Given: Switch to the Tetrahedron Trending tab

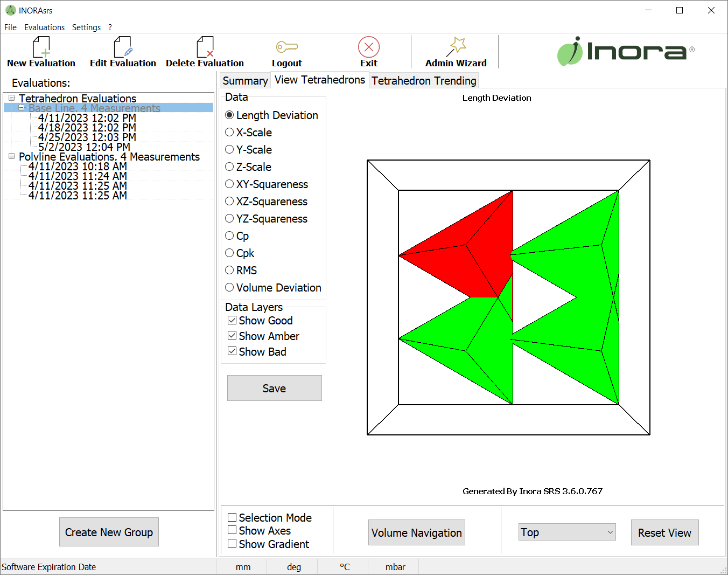Looking at the screenshot, I should (x=424, y=81).
